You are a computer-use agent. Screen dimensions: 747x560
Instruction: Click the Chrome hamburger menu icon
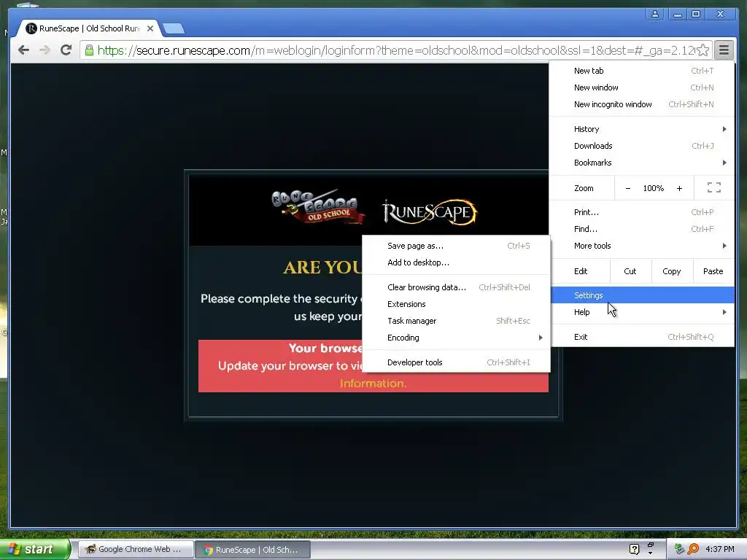[x=724, y=50]
